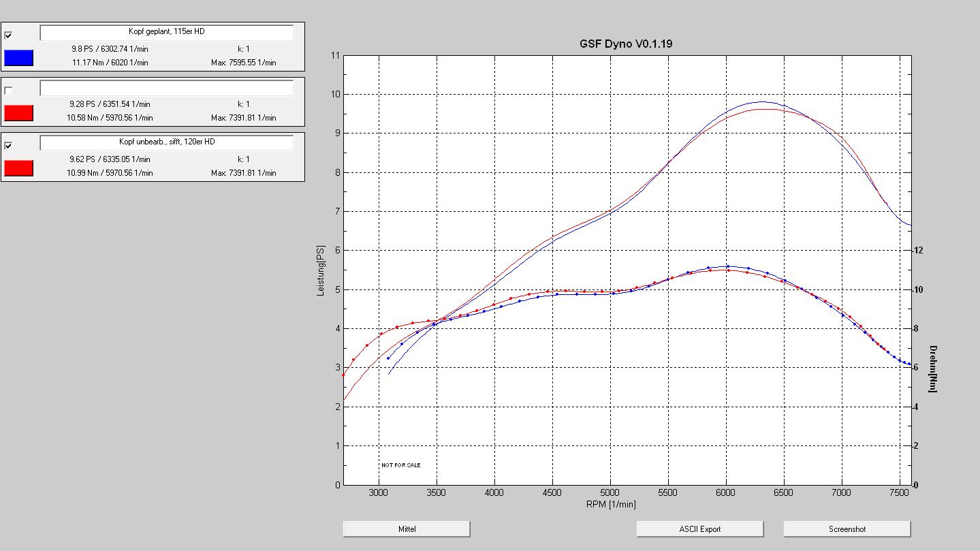Take a capture with the Screenshot button

click(x=847, y=529)
